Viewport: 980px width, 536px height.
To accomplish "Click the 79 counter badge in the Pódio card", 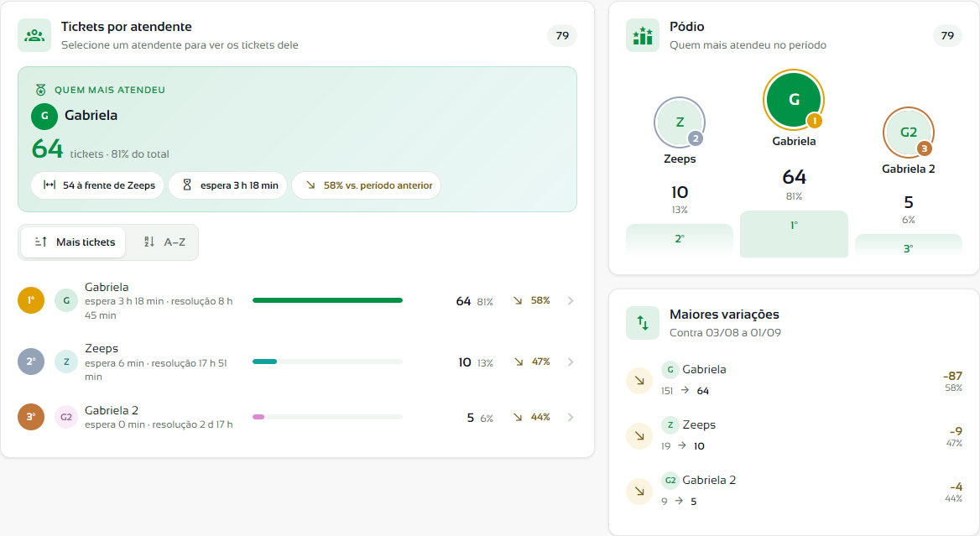I will 947,35.
